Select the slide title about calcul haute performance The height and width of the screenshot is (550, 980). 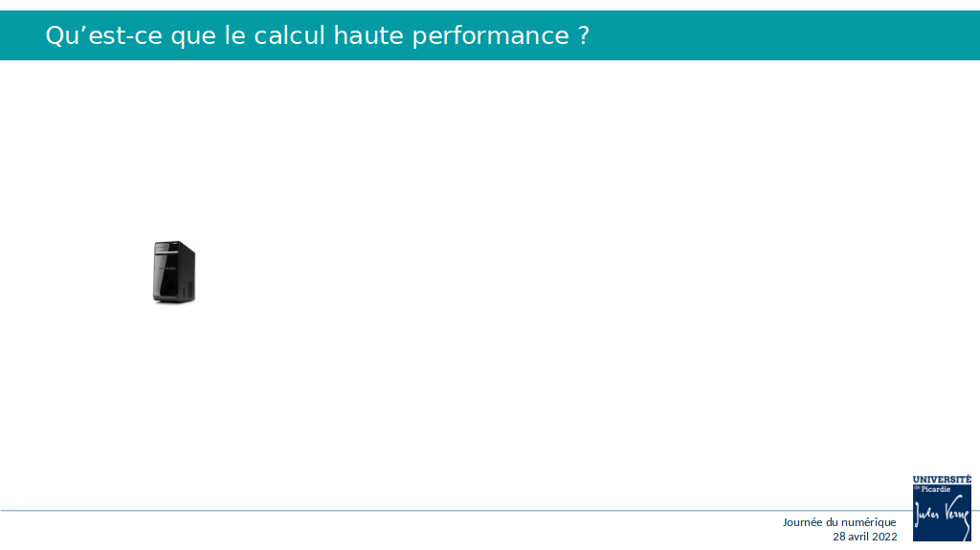click(x=318, y=35)
